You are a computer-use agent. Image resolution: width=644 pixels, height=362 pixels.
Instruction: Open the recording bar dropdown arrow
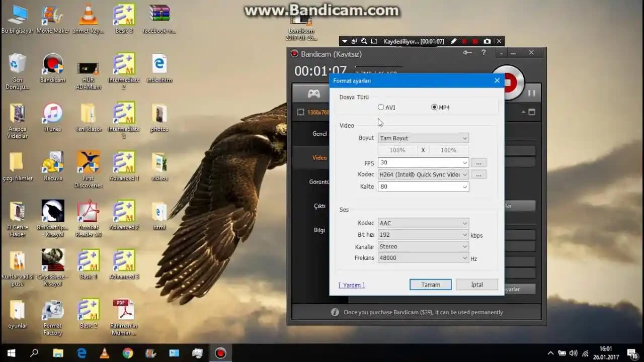(x=345, y=41)
